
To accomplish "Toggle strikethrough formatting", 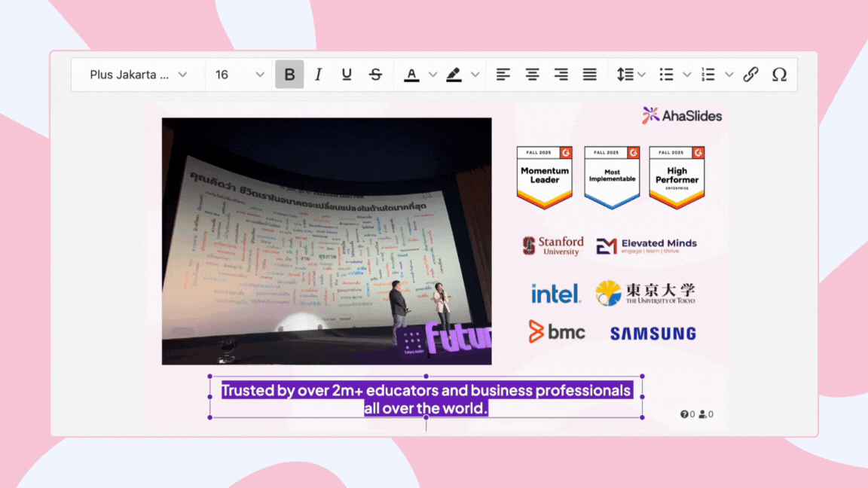I will (375, 75).
